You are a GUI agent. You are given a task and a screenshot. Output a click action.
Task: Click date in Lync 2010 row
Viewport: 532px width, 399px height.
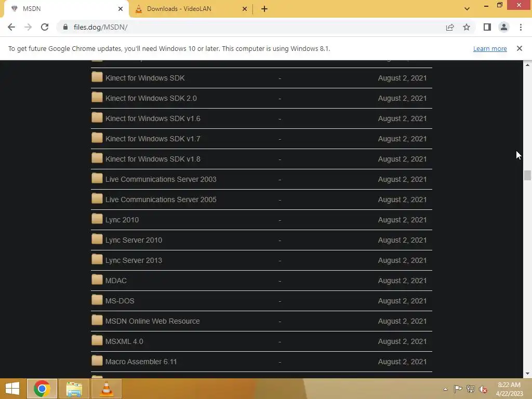[403, 220]
